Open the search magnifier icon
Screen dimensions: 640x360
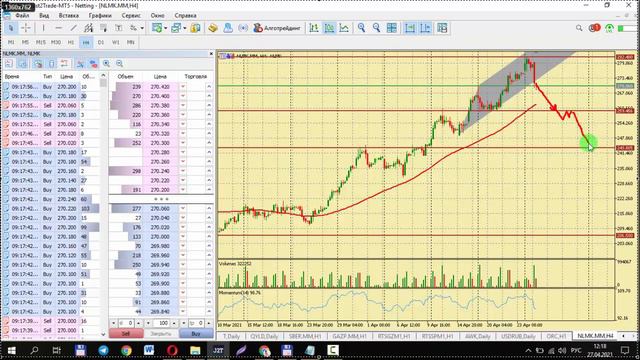click(579, 28)
